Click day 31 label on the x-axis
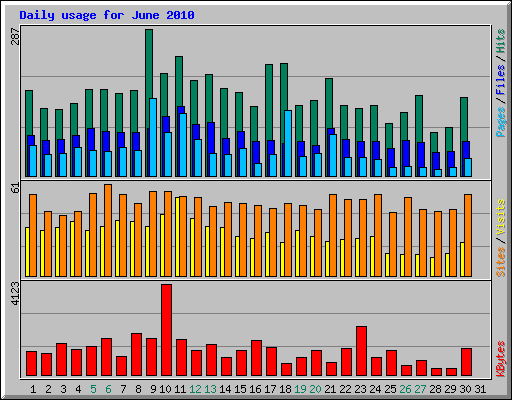The width and height of the screenshot is (512, 400). coord(480,389)
